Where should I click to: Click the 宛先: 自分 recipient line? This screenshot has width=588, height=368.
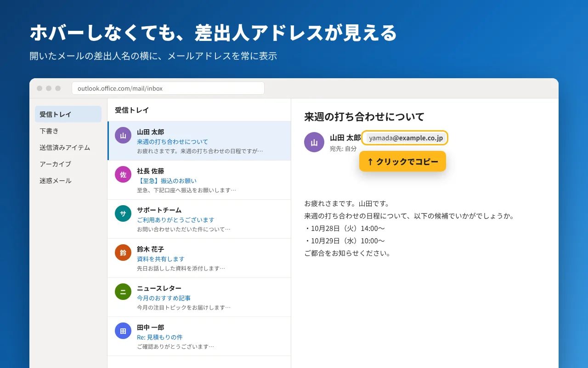tap(343, 149)
